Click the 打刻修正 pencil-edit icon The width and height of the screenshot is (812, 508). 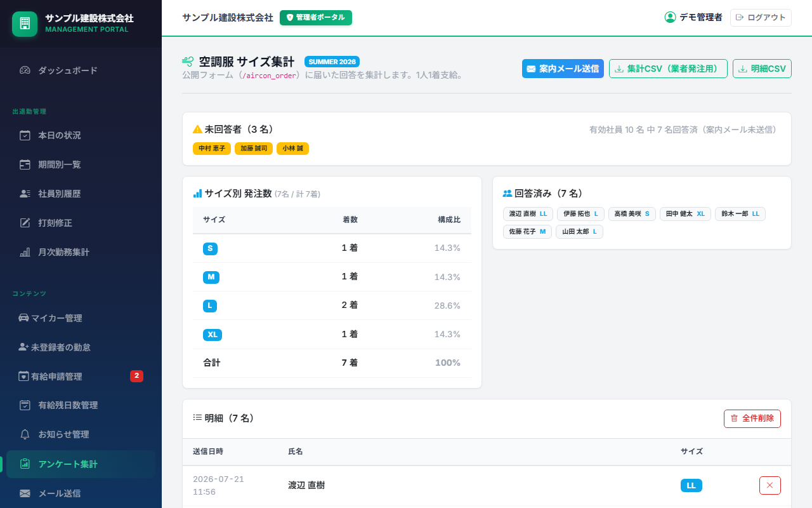[25, 223]
